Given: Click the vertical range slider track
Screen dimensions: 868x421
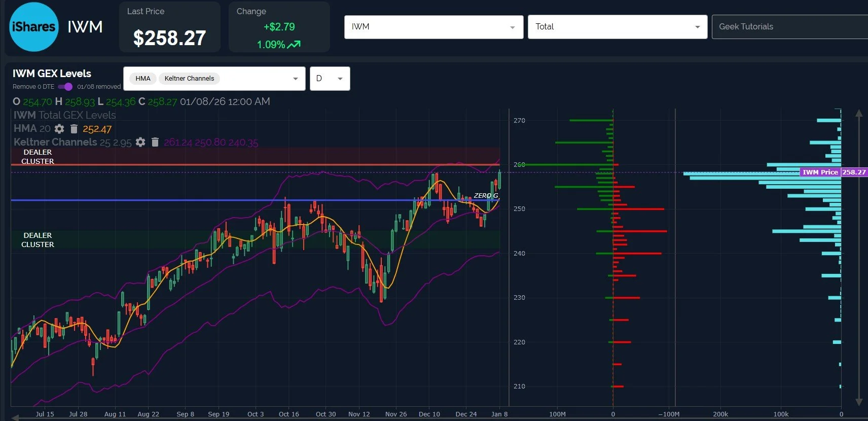Looking at the screenshot, I should pos(859,257).
